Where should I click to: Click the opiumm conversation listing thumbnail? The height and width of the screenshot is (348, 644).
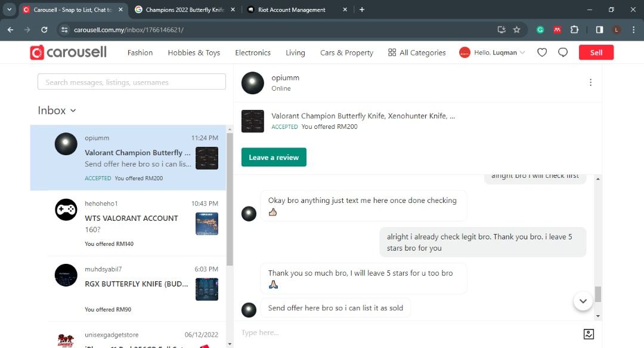[x=206, y=158]
